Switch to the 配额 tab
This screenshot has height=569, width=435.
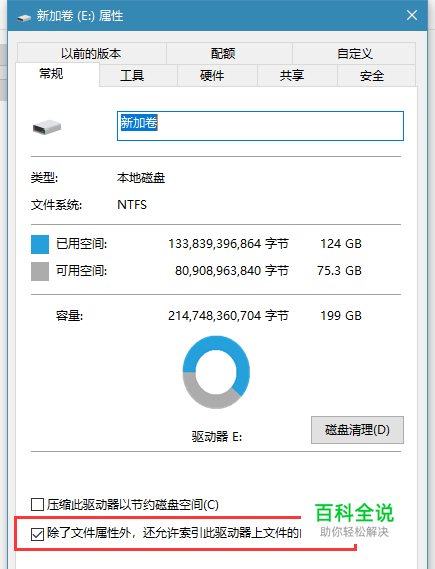coord(229,53)
